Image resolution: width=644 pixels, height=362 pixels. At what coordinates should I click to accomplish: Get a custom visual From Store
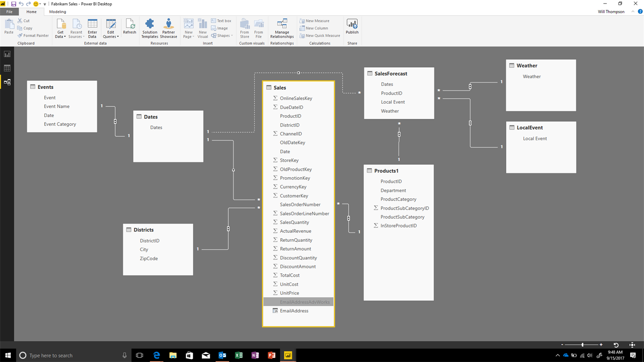click(x=245, y=29)
